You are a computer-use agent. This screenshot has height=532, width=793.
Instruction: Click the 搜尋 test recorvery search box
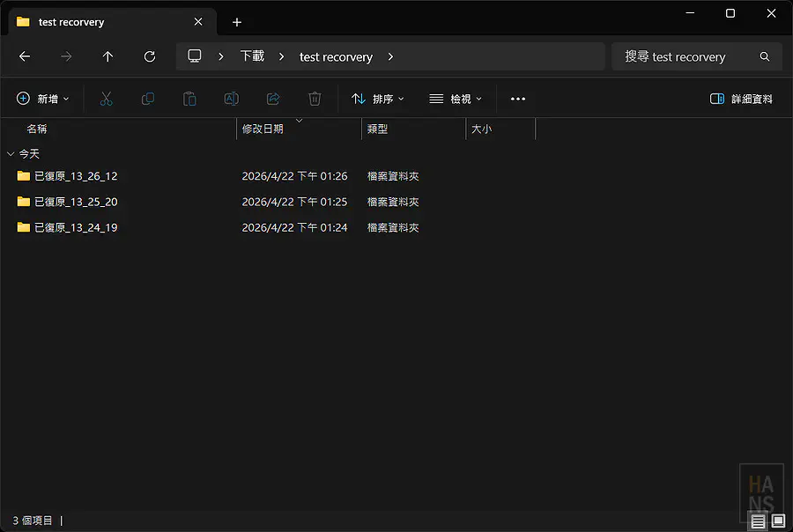click(687, 56)
